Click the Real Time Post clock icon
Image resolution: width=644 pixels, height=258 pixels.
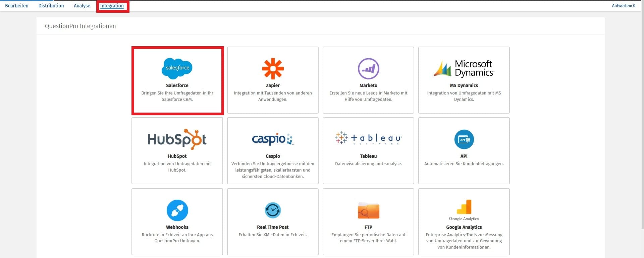(x=273, y=210)
